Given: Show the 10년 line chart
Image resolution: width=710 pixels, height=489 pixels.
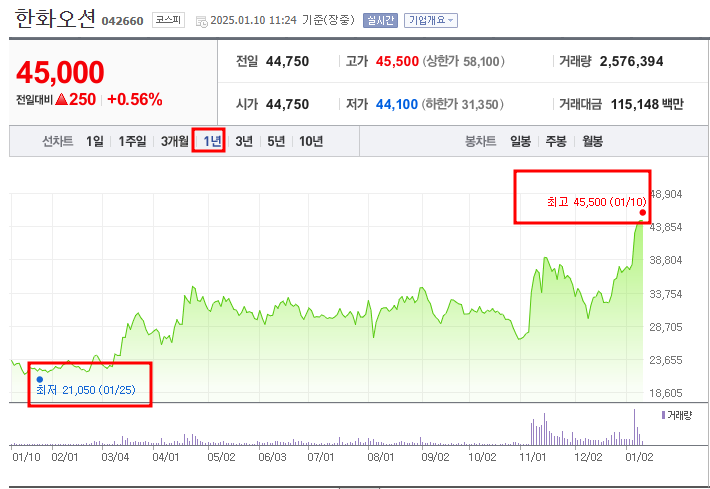Looking at the screenshot, I should 311,141.
